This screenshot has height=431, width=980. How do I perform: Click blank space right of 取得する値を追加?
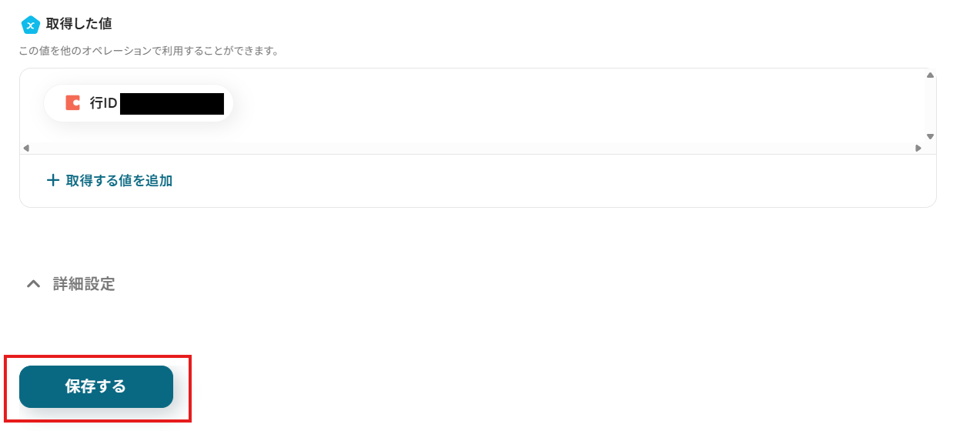539,181
